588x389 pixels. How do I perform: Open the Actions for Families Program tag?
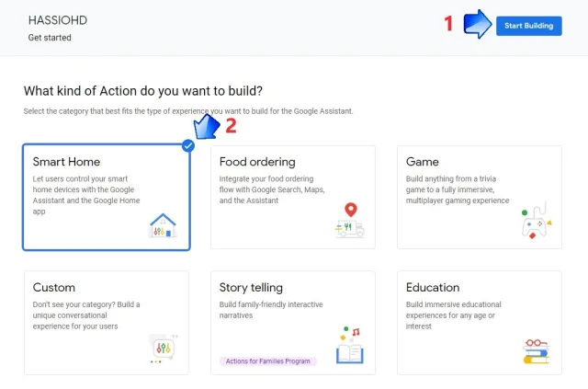coord(267,361)
